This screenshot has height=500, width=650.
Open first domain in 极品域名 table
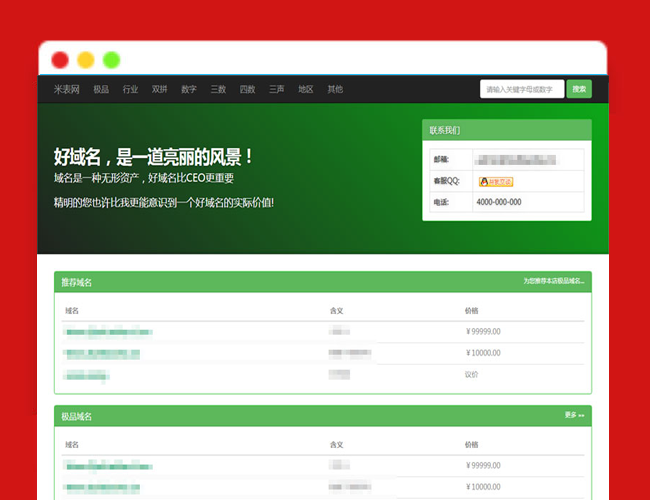point(108,466)
